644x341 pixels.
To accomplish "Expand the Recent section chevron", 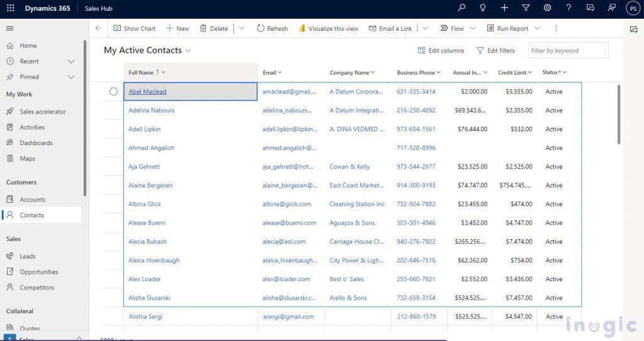I will coord(71,61).
